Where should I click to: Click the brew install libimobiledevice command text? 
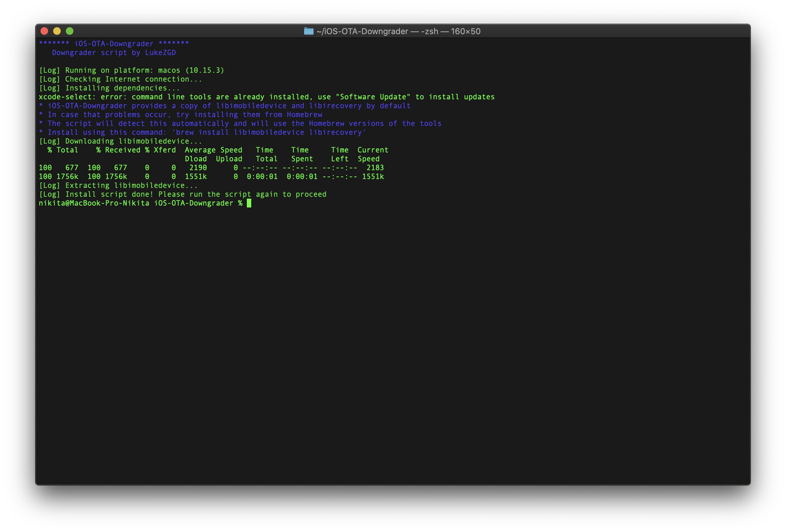click(269, 133)
